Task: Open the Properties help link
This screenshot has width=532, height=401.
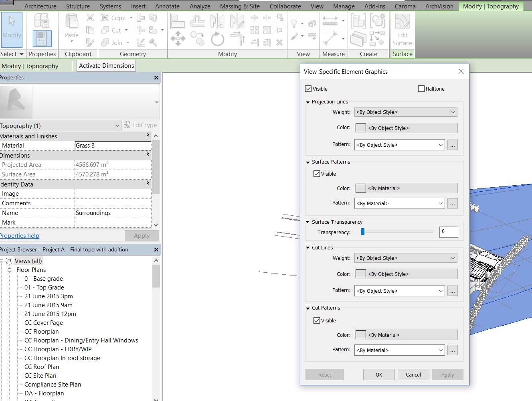Action: [x=19, y=236]
